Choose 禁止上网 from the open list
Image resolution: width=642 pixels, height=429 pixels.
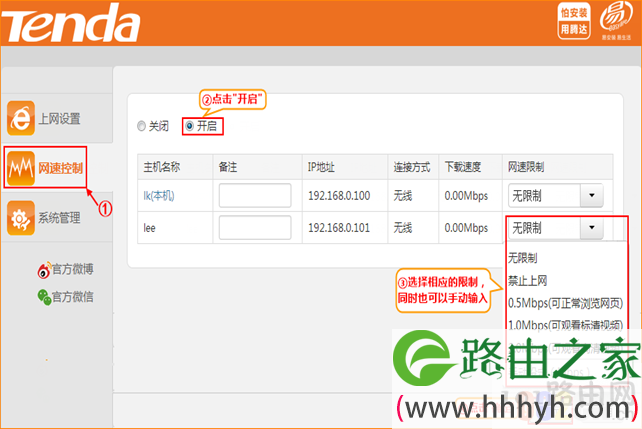pyautogui.click(x=527, y=281)
